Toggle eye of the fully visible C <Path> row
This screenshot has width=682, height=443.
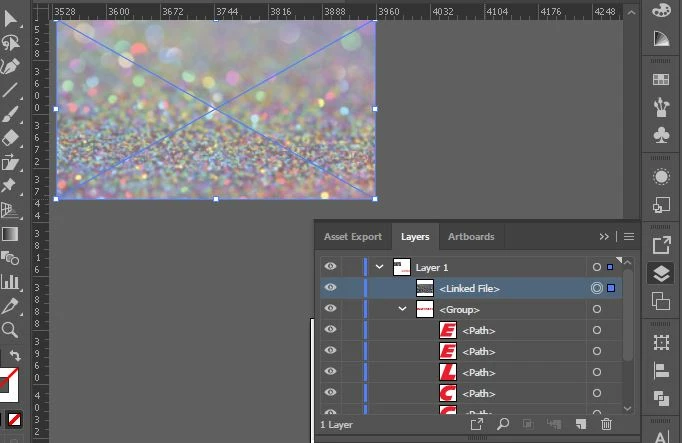331,392
